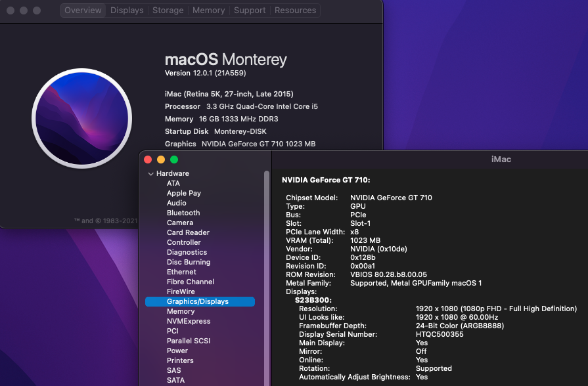Select NVMExpress in the sidebar

pos(189,321)
